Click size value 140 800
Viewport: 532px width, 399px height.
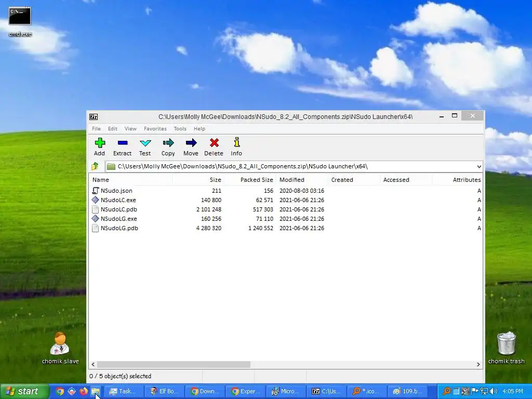211,200
